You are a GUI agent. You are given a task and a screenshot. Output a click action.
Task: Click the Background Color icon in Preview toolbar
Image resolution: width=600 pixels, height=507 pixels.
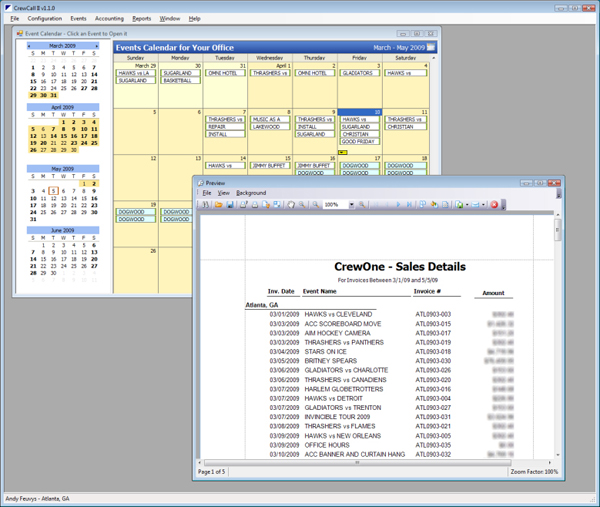tap(434, 205)
